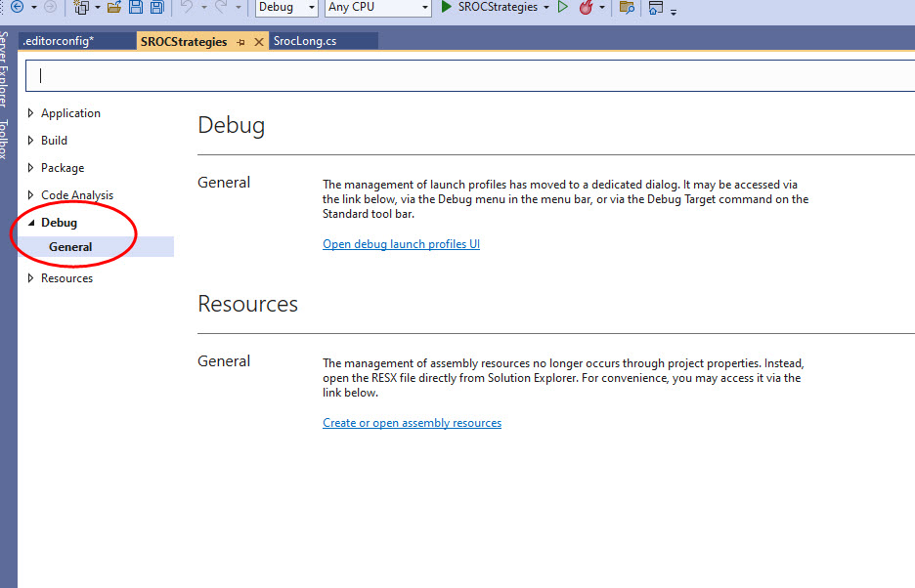Click Create or open assembly resources link

[412, 423]
